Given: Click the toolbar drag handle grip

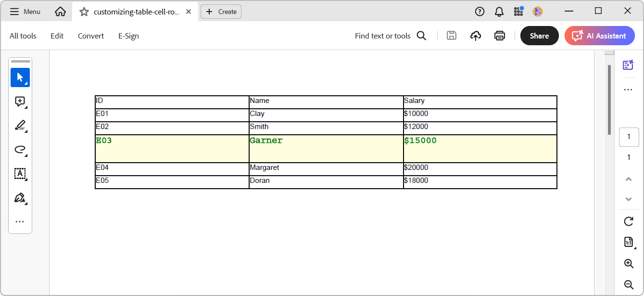Looking at the screenshot, I should (x=20, y=62).
